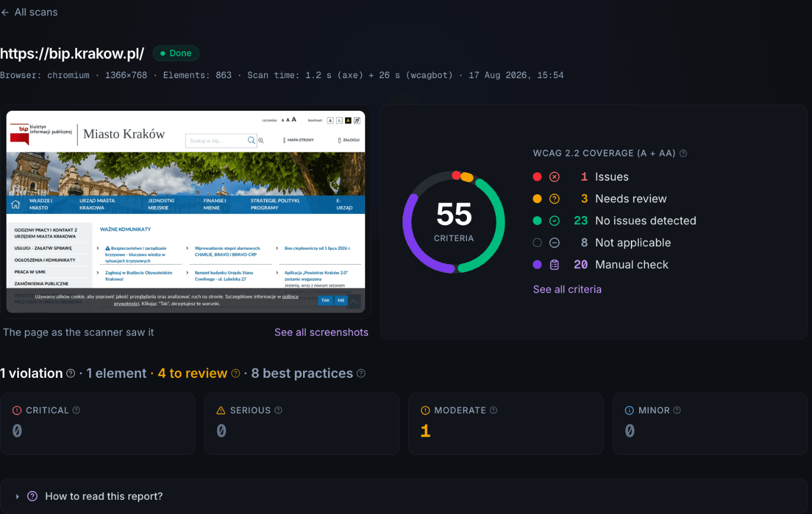Select the 1 violation summary text
This screenshot has width=812, height=514.
click(x=31, y=374)
